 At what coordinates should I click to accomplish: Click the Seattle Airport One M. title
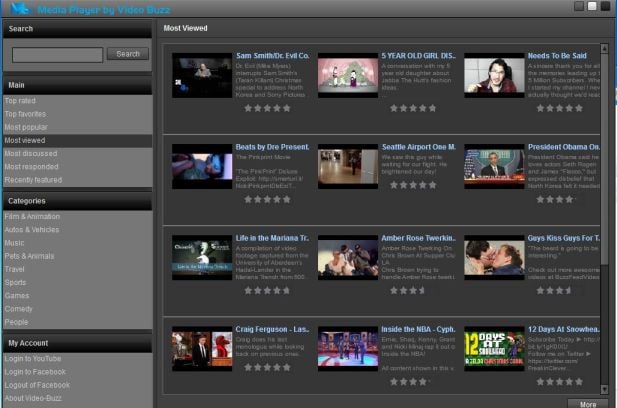(x=419, y=147)
